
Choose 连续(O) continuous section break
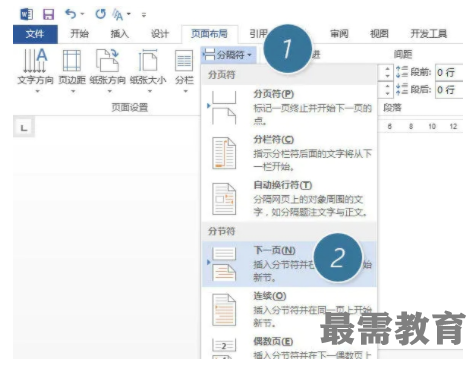tap(289, 309)
